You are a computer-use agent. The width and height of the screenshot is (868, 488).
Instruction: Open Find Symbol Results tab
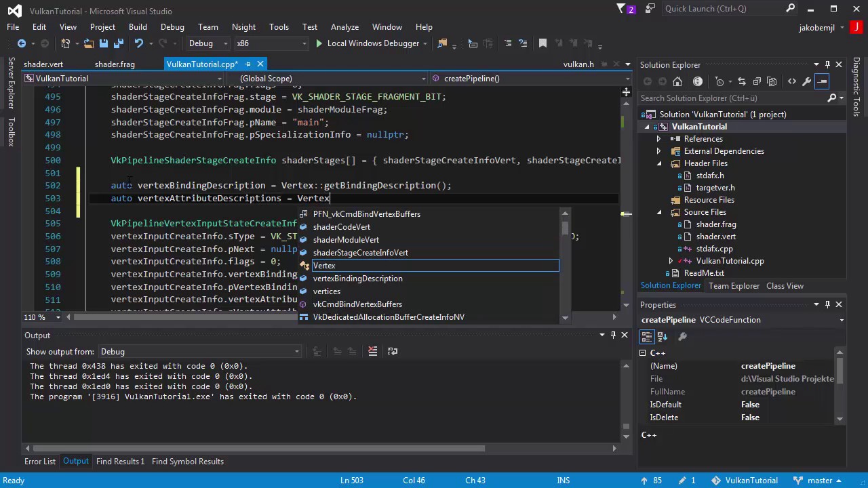pyautogui.click(x=188, y=462)
